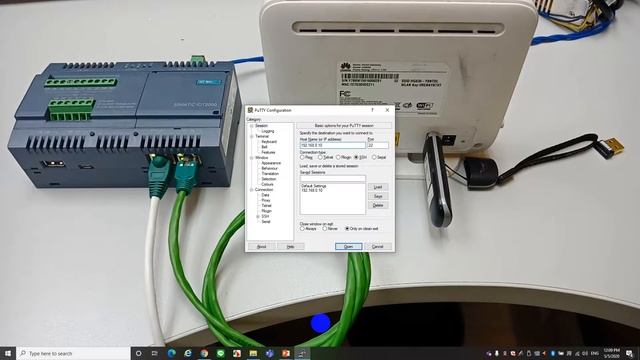640x360 pixels.
Task: Open Serial settings in the category tree
Action: (266, 222)
